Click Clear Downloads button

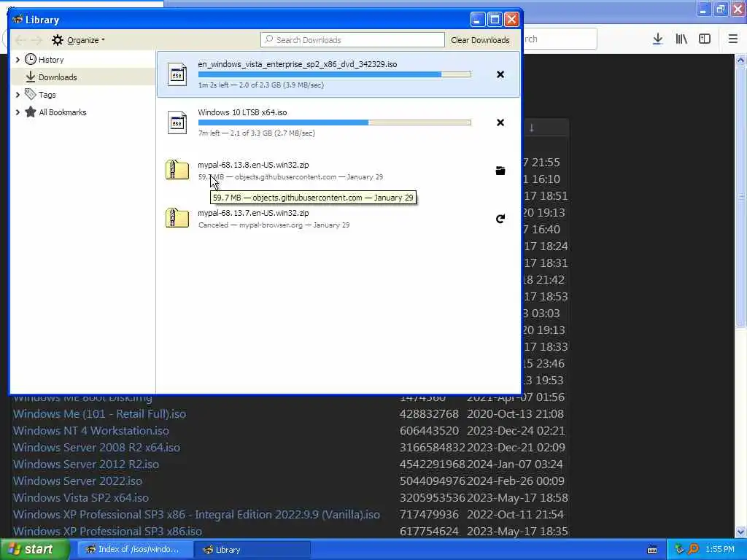[480, 40]
